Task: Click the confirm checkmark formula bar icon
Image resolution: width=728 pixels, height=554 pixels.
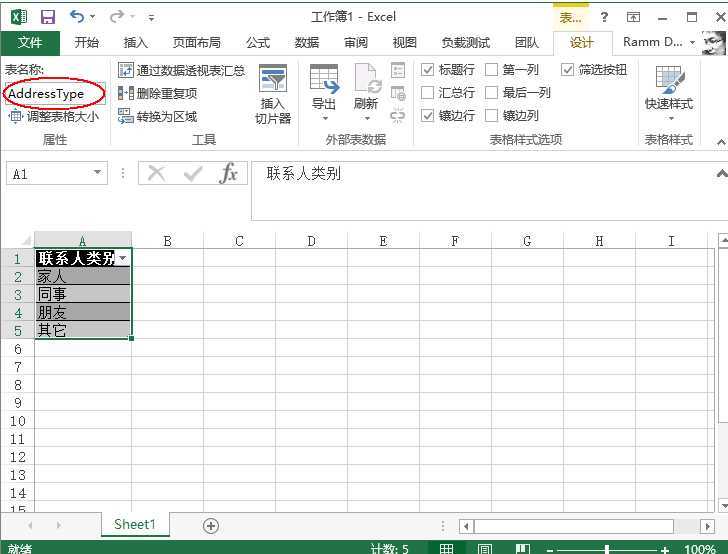Action: coord(193,174)
